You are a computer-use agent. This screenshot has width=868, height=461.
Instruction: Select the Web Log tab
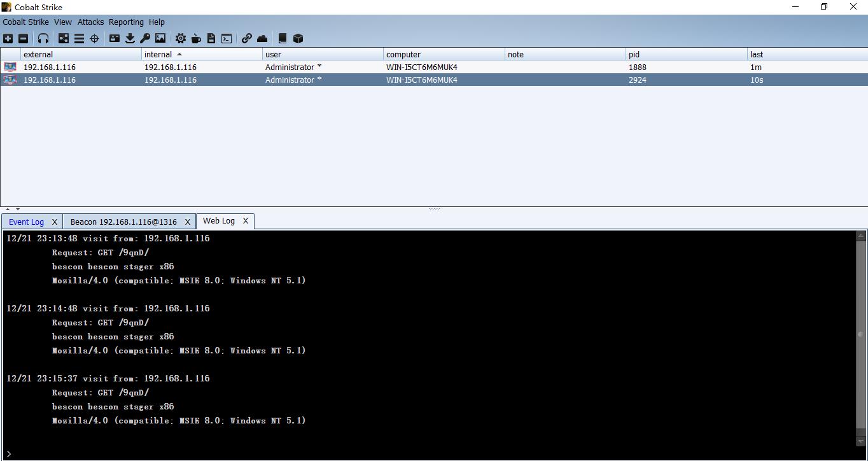(219, 221)
